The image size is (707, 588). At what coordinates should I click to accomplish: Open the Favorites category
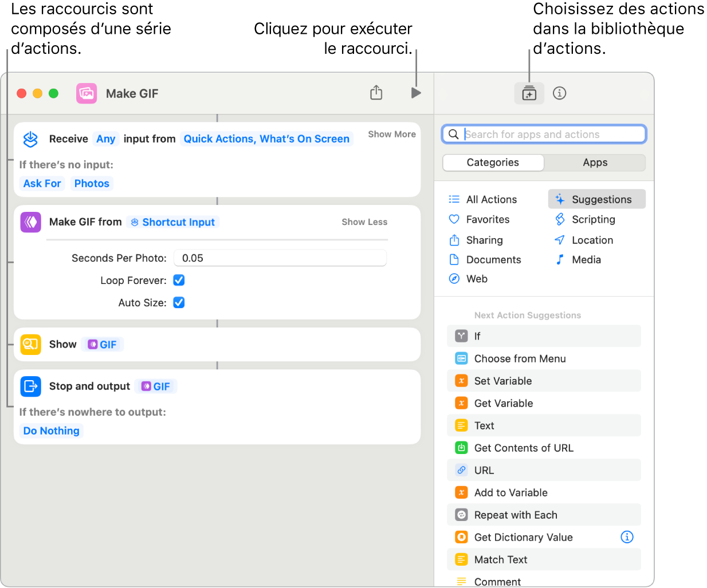(487, 220)
